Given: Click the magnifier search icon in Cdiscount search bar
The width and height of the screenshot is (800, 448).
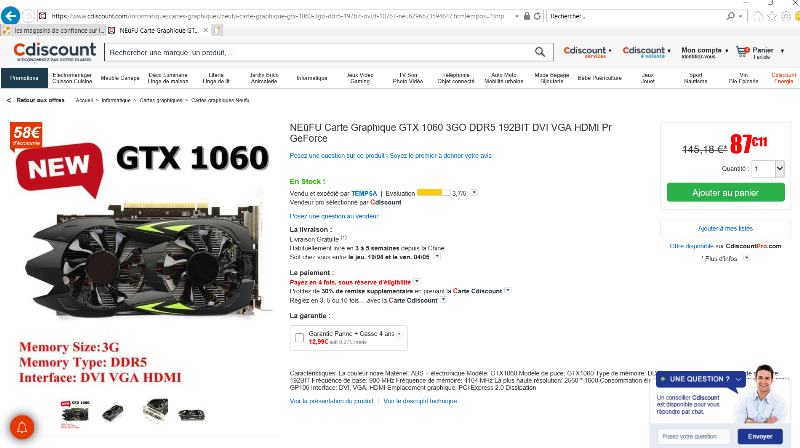Looking at the screenshot, I should pos(540,52).
